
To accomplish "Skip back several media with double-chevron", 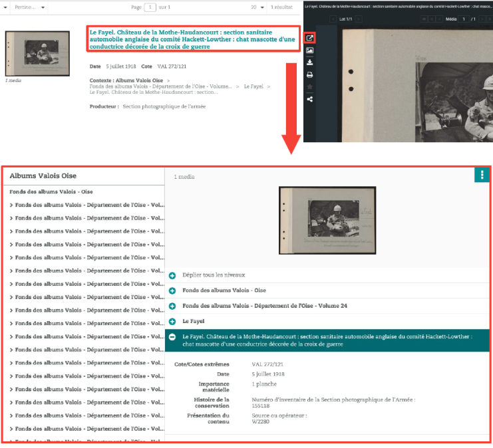I will (x=432, y=19).
